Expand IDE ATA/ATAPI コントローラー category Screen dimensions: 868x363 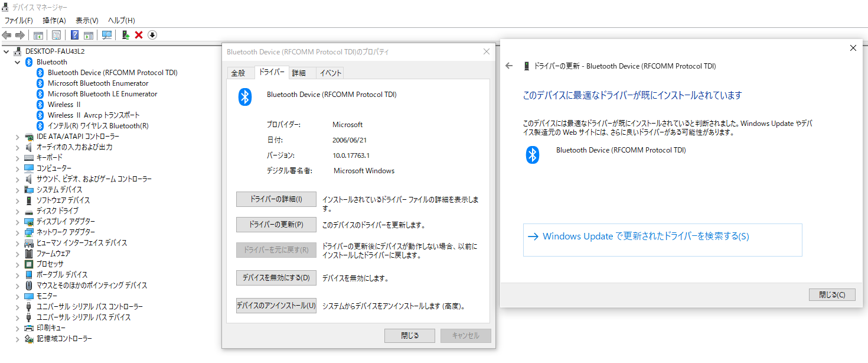[x=17, y=136]
